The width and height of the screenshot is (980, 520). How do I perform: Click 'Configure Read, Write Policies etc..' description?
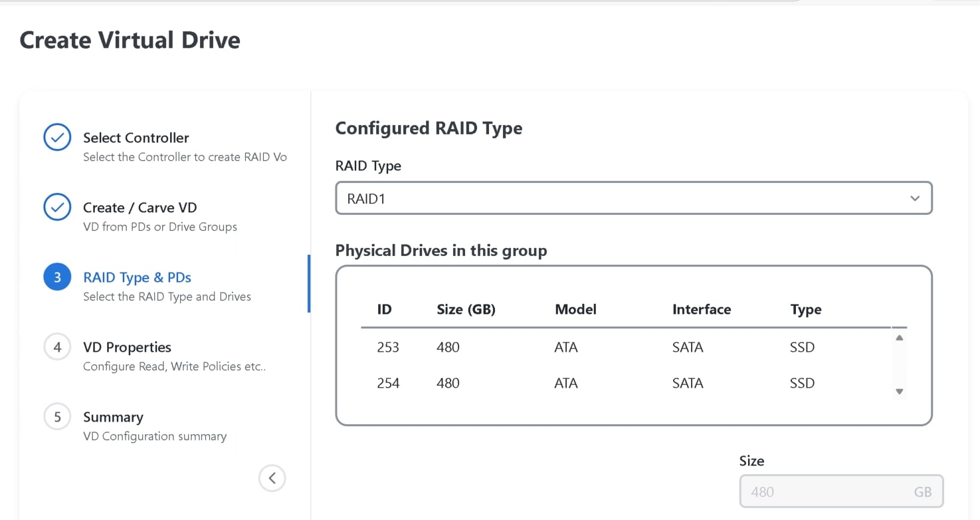pos(174,366)
